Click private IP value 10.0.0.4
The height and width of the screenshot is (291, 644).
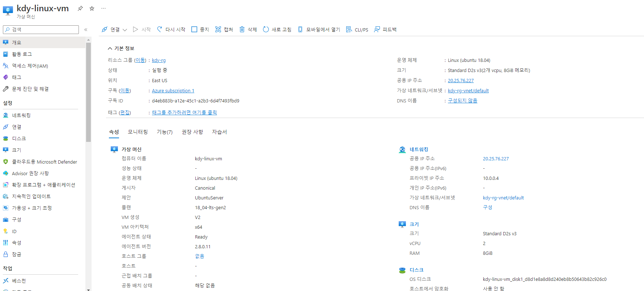pyautogui.click(x=491, y=178)
